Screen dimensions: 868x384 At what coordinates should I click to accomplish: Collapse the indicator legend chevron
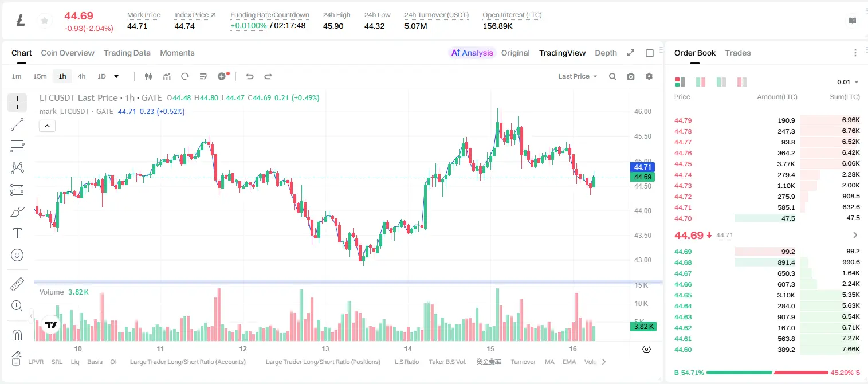pos(47,126)
